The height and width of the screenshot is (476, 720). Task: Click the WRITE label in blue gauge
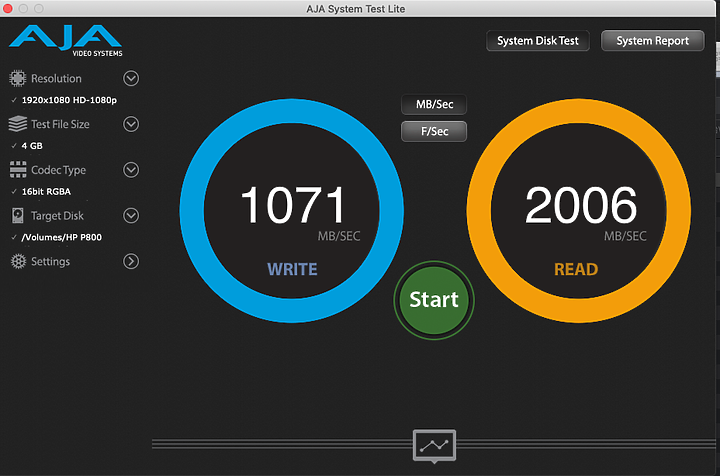(x=292, y=269)
